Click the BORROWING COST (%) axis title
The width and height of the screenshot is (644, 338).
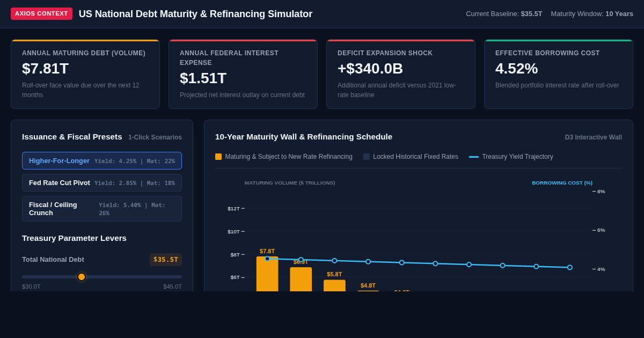pyautogui.click(x=562, y=183)
